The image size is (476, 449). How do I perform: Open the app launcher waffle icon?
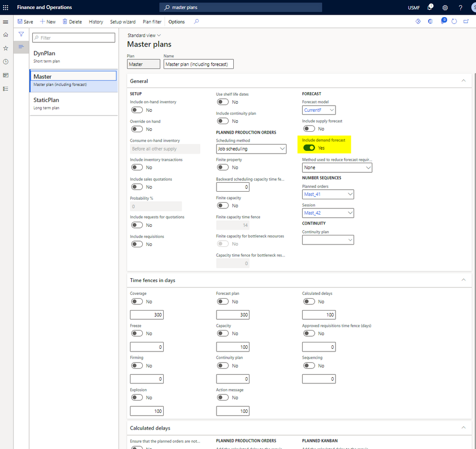[6, 7]
